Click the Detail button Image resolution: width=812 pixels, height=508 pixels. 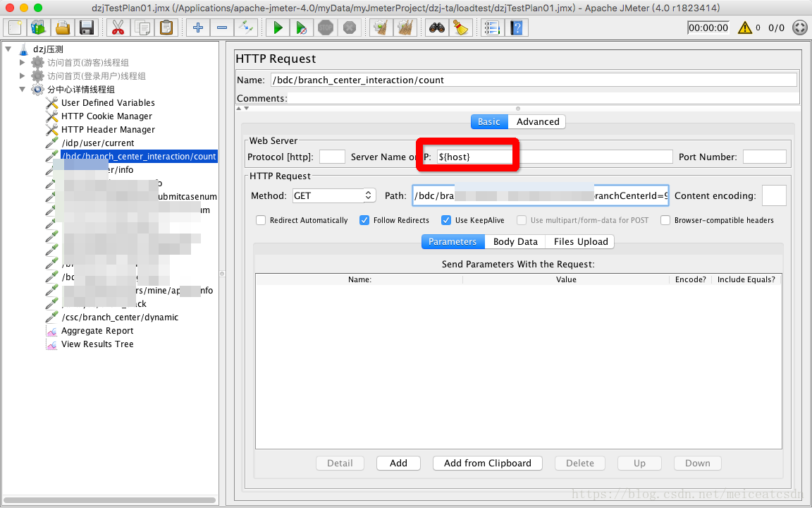point(340,463)
